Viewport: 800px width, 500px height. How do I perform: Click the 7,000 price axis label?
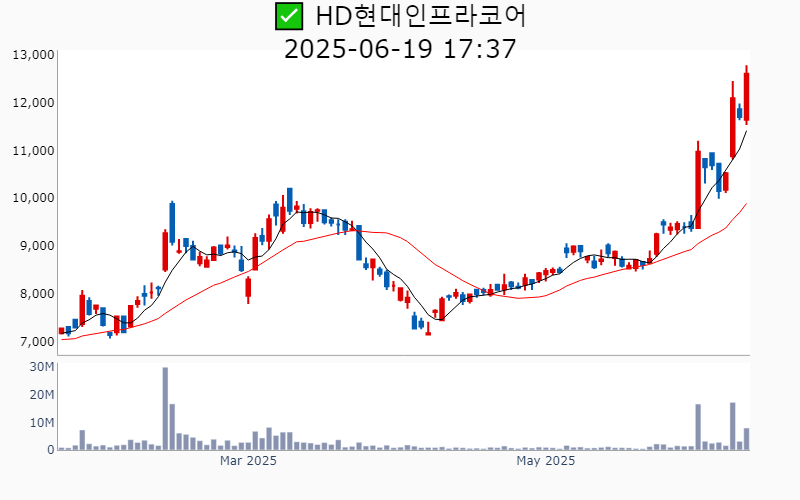tap(36, 341)
